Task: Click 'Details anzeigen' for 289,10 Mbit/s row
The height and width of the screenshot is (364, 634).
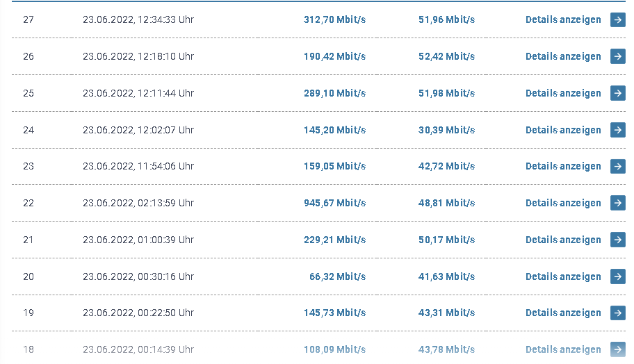Action: point(563,93)
